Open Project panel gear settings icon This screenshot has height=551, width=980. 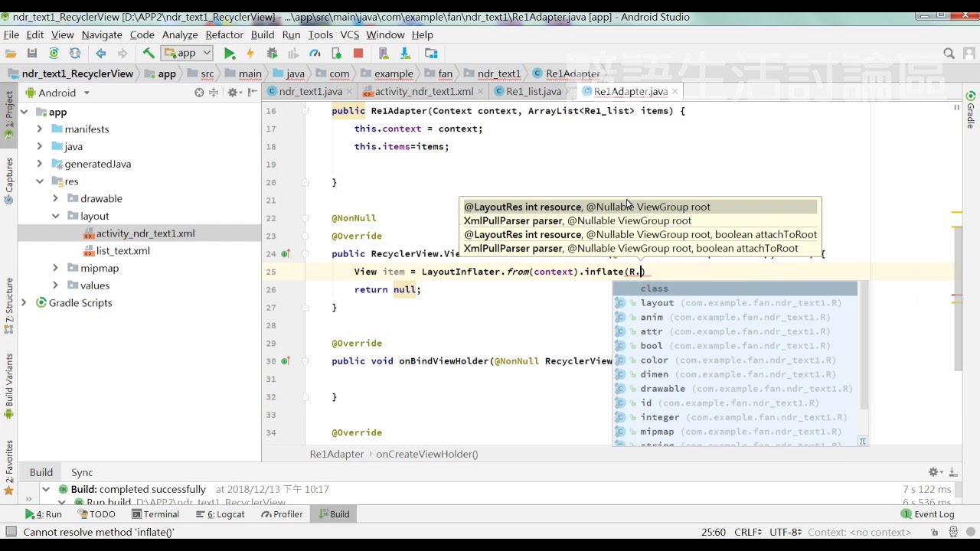231,93
